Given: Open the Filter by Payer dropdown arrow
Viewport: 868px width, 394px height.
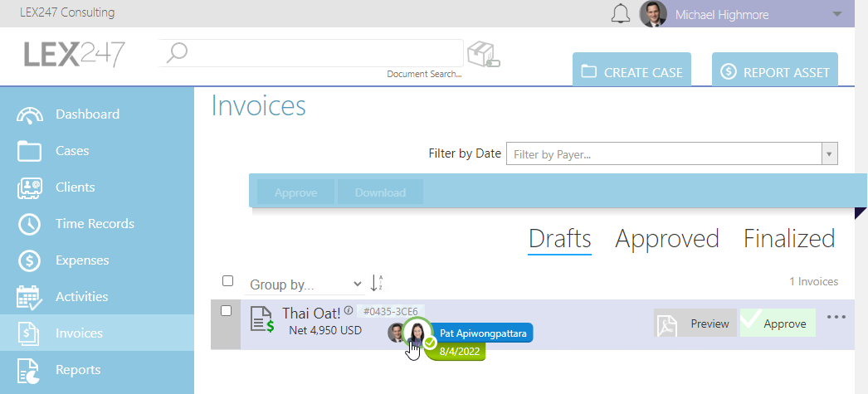Looking at the screenshot, I should point(829,153).
